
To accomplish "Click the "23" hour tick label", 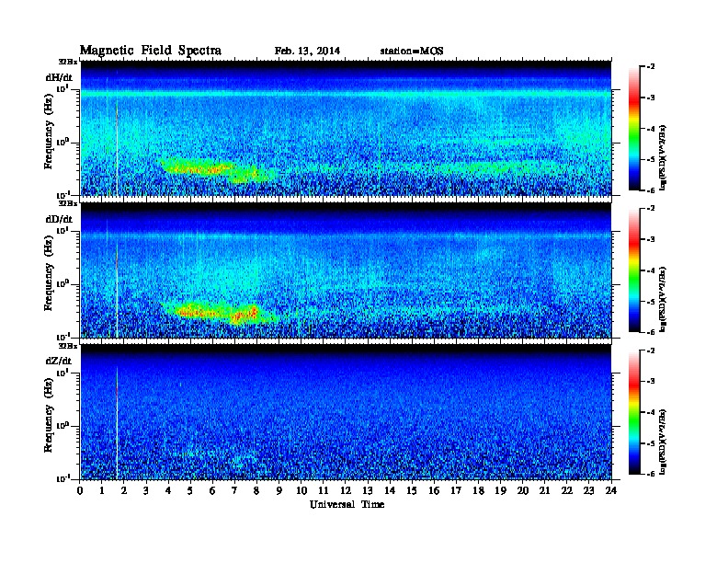I will pyautogui.click(x=589, y=490).
